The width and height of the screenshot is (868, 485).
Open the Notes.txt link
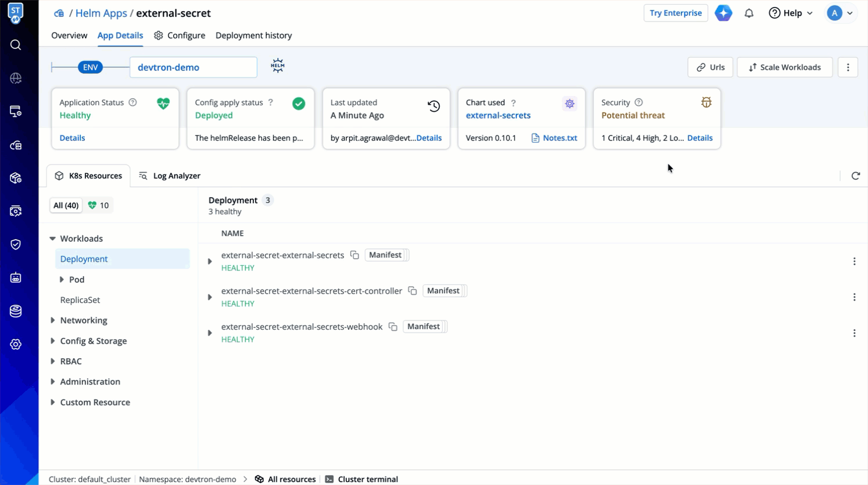[x=559, y=138]
